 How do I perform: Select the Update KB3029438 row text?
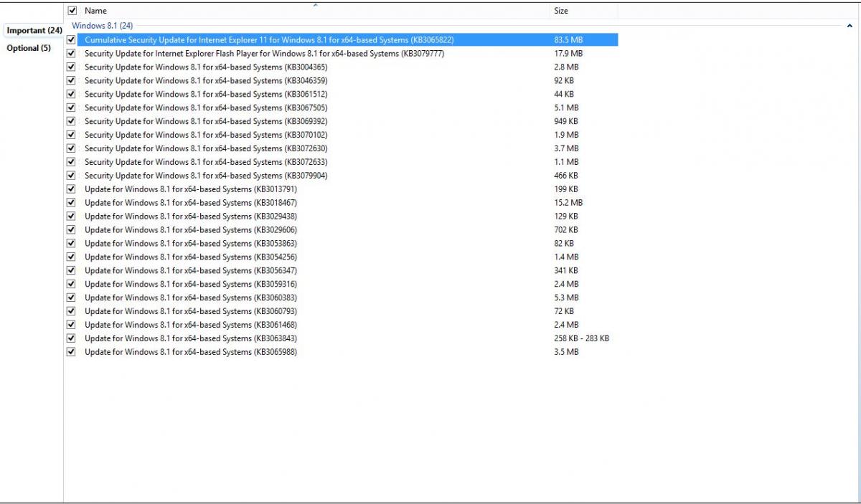pyautogui.click(x=191, y=217)
